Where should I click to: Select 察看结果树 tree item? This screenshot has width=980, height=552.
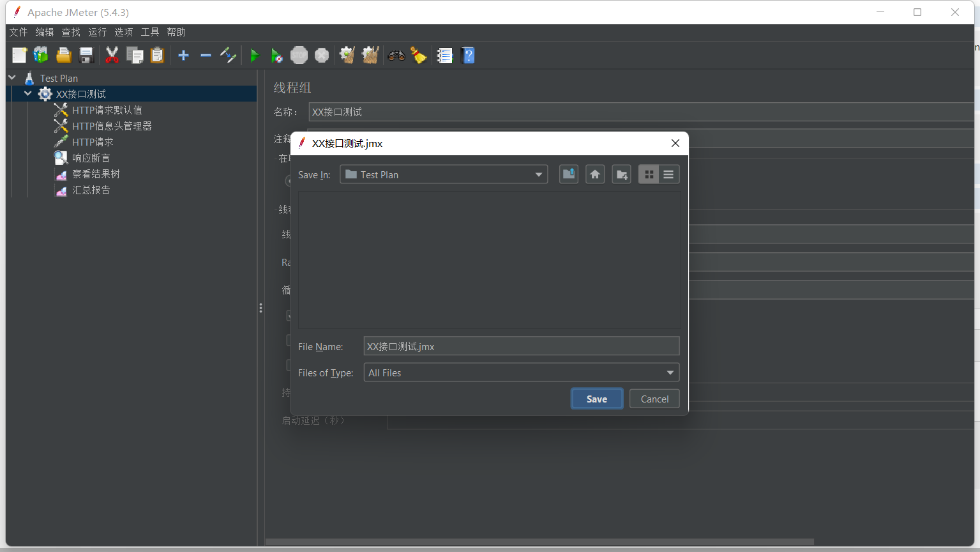96,174
